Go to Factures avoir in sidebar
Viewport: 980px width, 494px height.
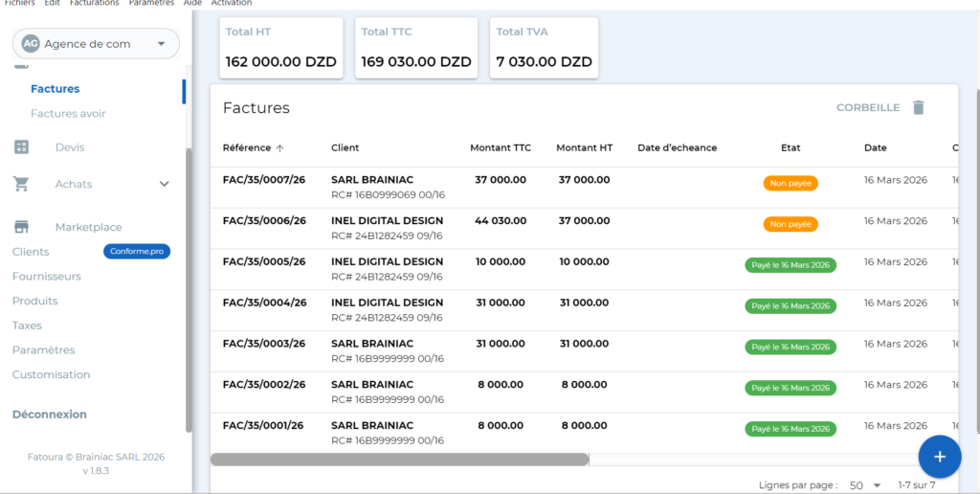coord(68,114)
